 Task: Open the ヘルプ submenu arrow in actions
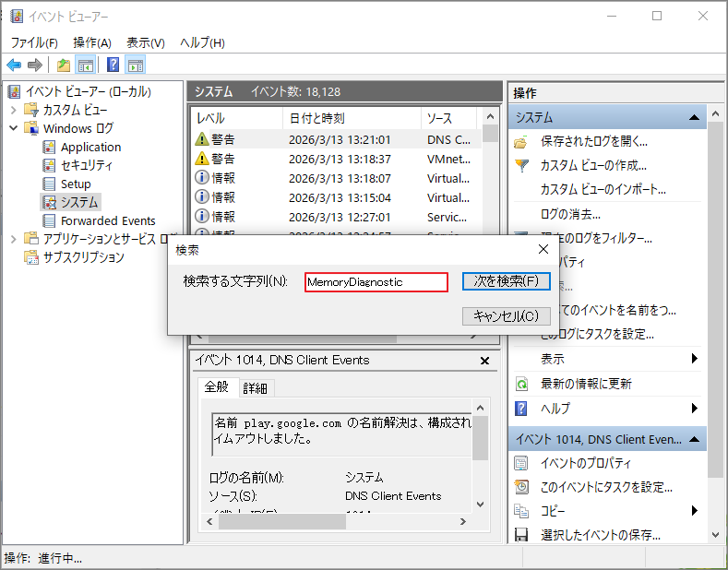click(694, 409)
